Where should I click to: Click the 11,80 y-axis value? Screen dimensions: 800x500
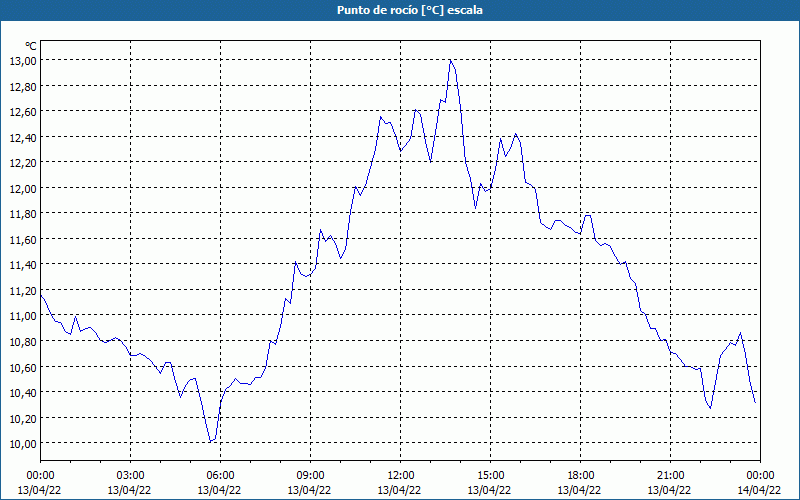coord(23,214)
